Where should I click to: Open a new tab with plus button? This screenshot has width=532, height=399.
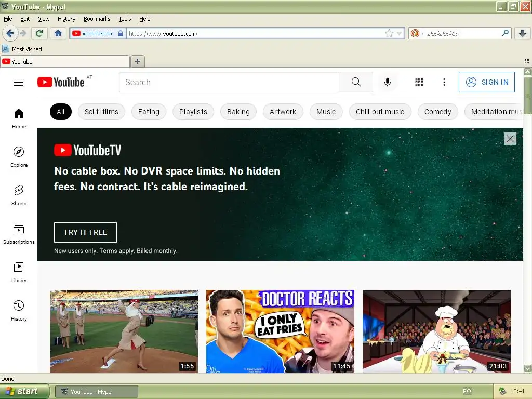point(137,61)
